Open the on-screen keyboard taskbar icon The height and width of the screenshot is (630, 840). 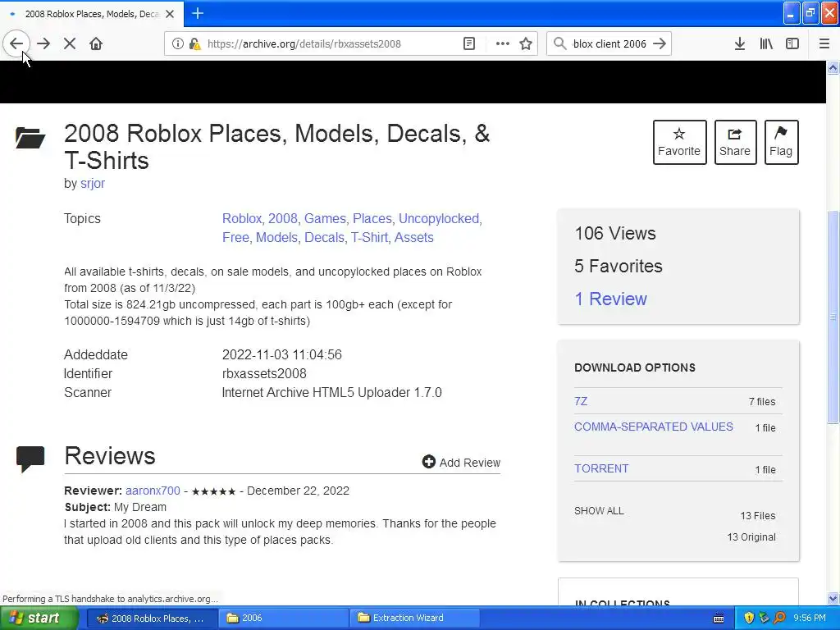719,619
